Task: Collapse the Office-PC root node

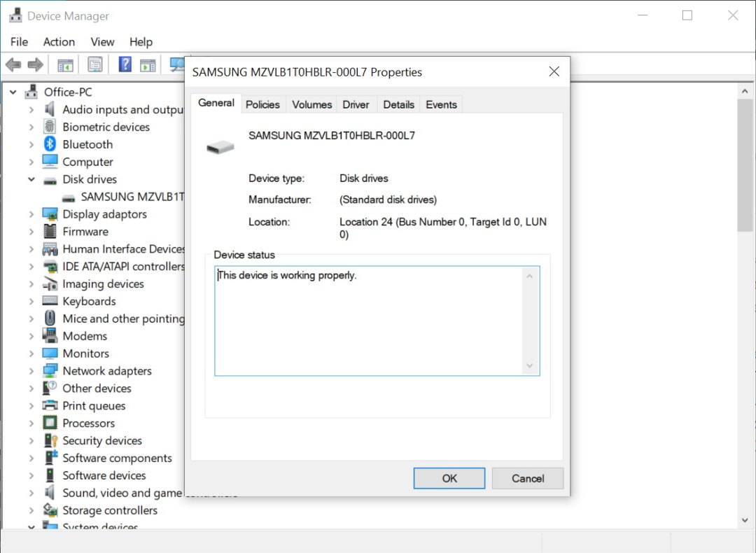Action: click(13, 92)
